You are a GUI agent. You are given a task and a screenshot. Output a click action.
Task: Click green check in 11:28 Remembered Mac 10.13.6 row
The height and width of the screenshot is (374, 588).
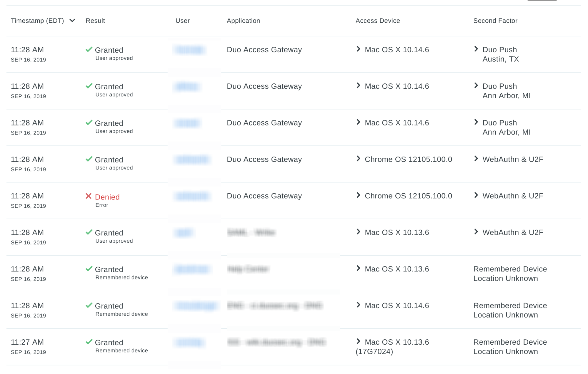(89, 269)
